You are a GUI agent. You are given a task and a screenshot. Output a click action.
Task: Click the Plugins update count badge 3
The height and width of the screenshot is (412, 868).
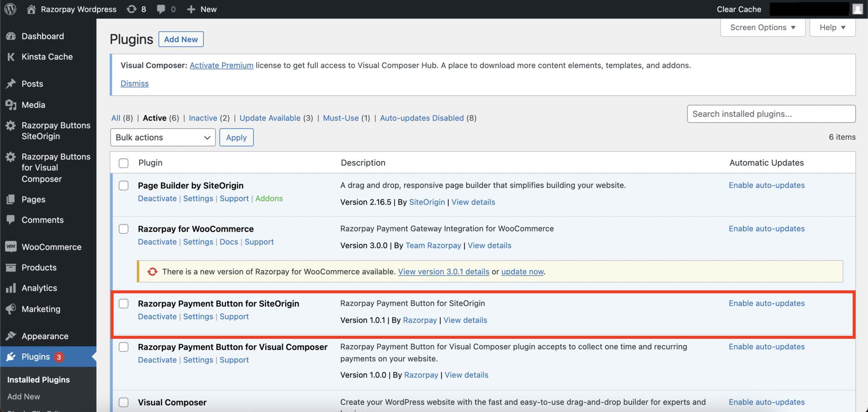point(59,357)
